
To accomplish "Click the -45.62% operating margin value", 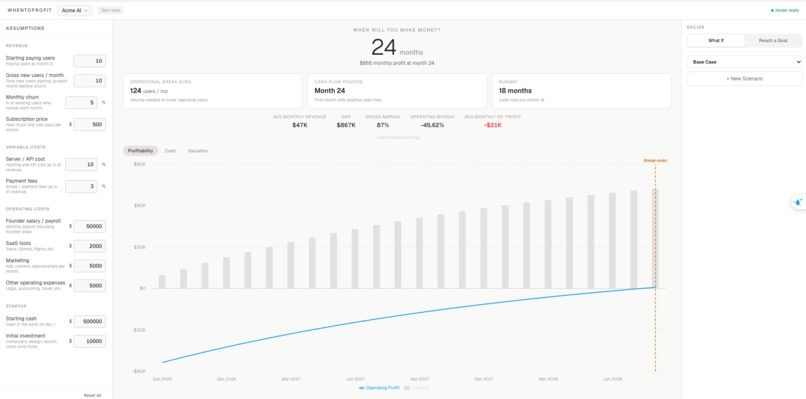I will click(431, 125).
